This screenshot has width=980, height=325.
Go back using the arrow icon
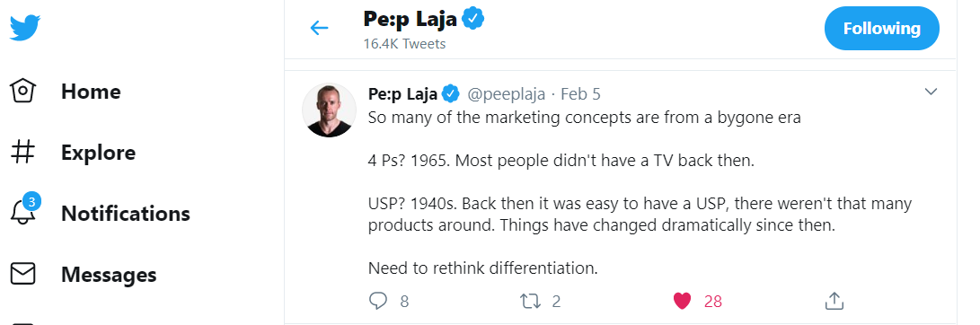320,28
